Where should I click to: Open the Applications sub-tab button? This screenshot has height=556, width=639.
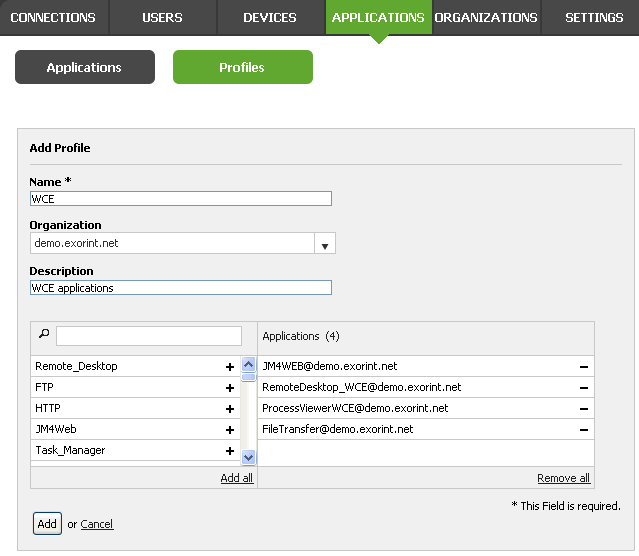[84, 68]
